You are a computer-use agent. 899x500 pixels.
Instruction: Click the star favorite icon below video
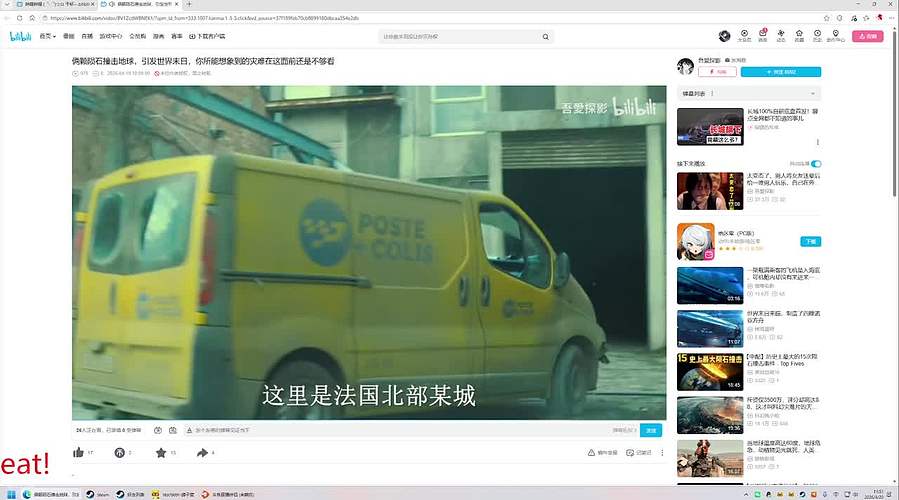click(x=161, y=452)
